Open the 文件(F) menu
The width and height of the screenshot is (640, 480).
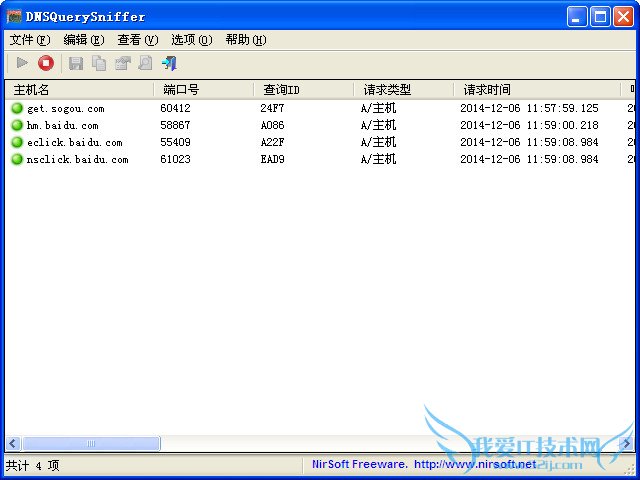(x=29, y=40)
